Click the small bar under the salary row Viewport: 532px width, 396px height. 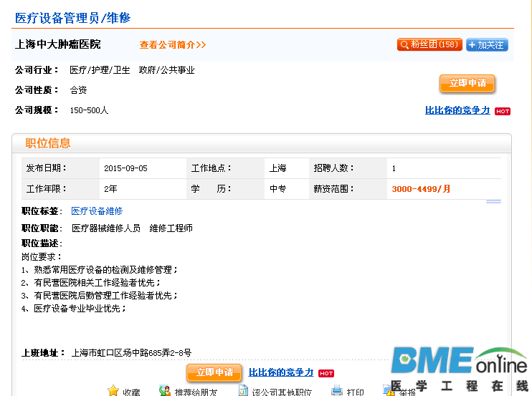[x=494, y=201]
